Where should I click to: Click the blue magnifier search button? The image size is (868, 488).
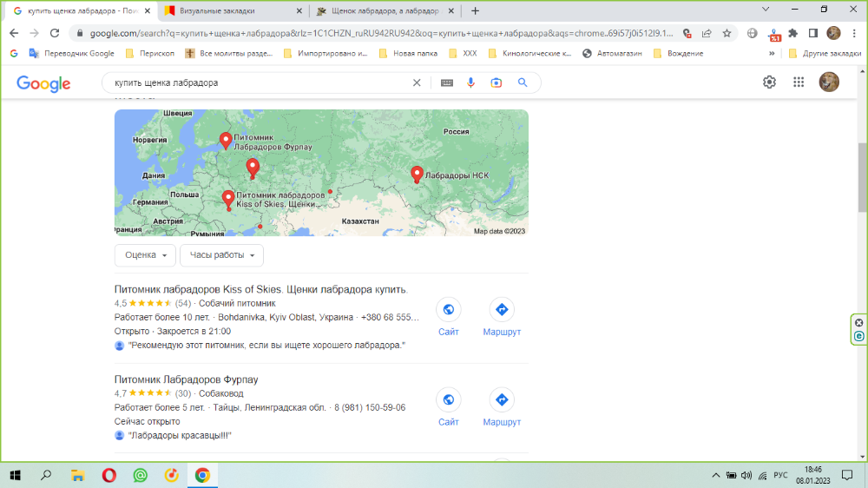click(523, 82)
